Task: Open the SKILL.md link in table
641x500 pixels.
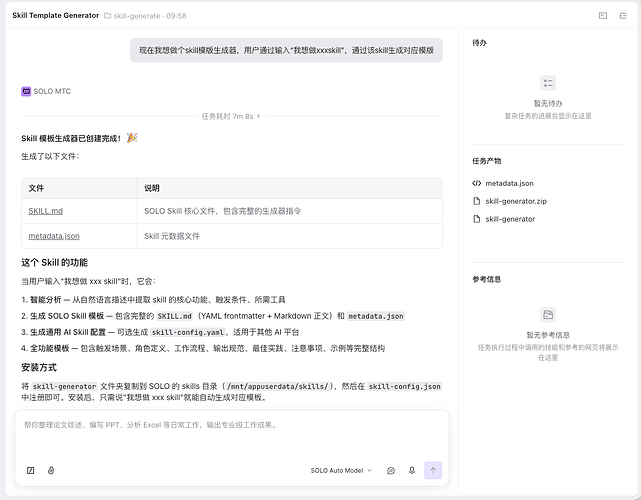Action: pos(45,211)
